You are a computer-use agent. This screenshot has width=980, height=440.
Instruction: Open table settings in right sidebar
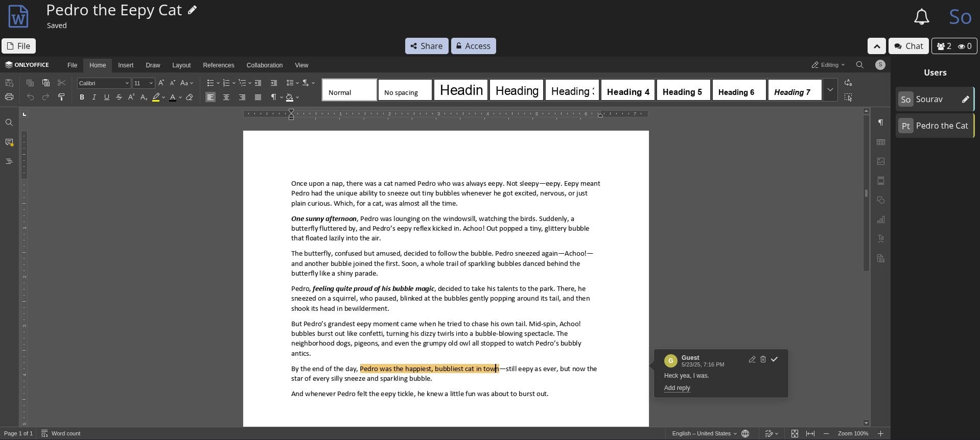tap(881, 142)
